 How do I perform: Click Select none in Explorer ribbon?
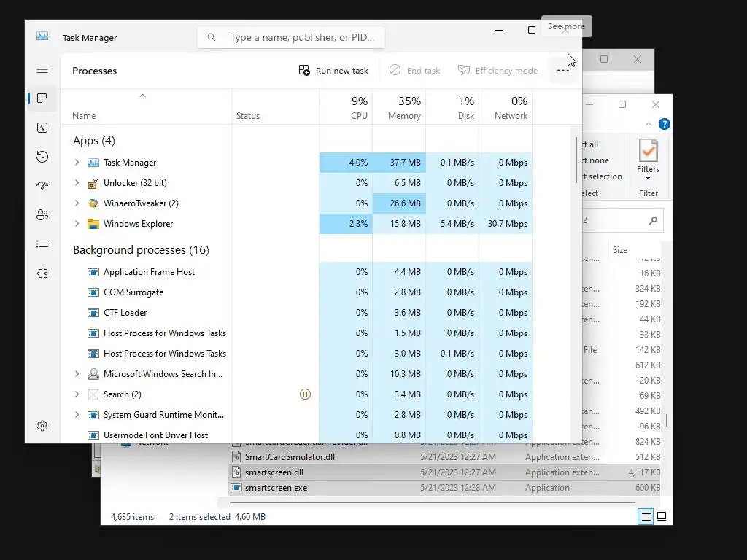click(x=595, y=160)
